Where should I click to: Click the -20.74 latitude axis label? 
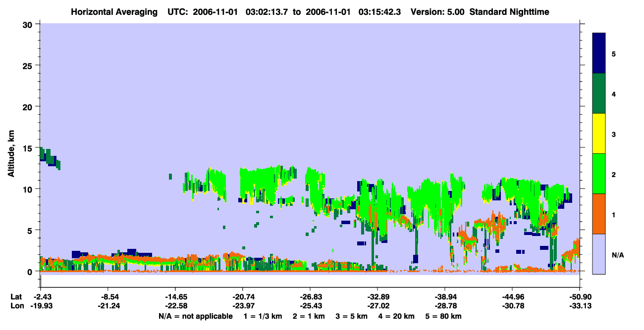coord(242,297)
